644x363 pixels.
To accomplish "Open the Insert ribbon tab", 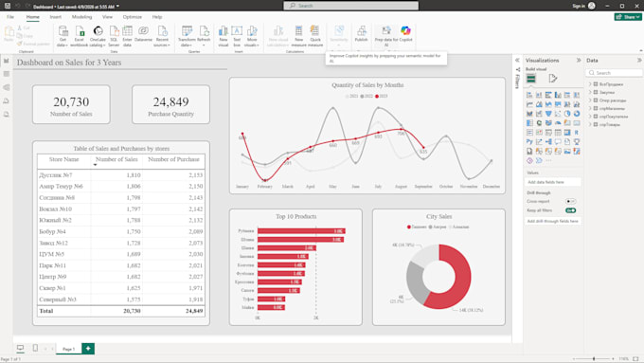I will point(56,17).
